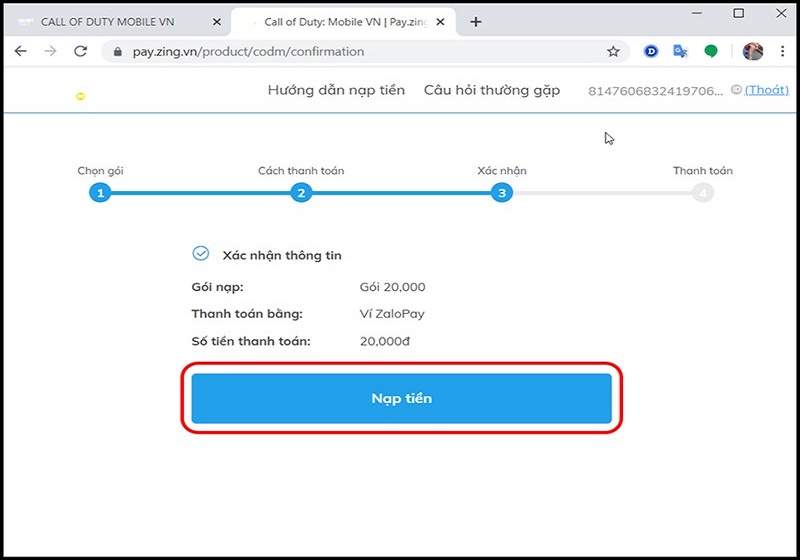Minimize the Chrome window
800x560 pixels.
point(697,13)
